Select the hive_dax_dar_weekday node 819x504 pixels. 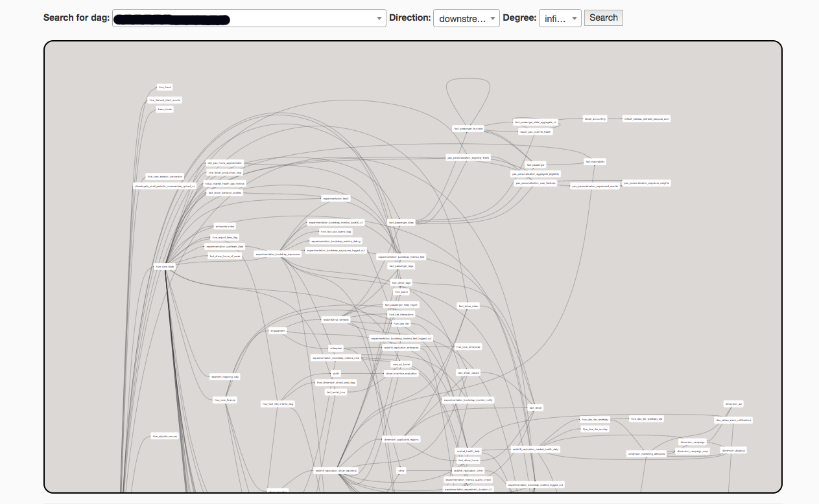[595, 419]
